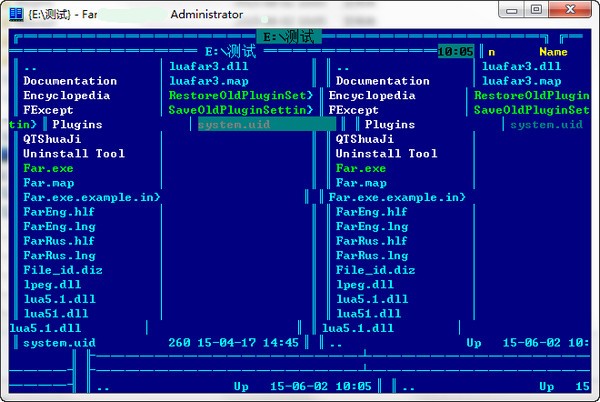Select Uninstall Tool in the left panel
The height and width of the screenshot is (402, 600).
[x=74, y=154]
